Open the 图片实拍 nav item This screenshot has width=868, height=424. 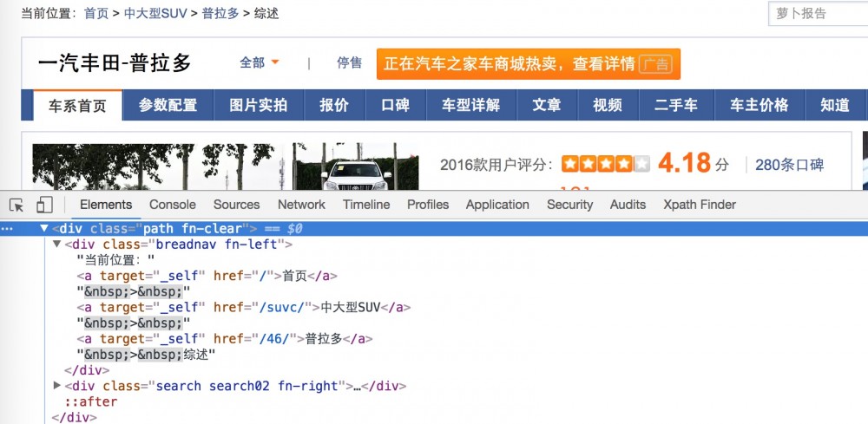point(259,105)
